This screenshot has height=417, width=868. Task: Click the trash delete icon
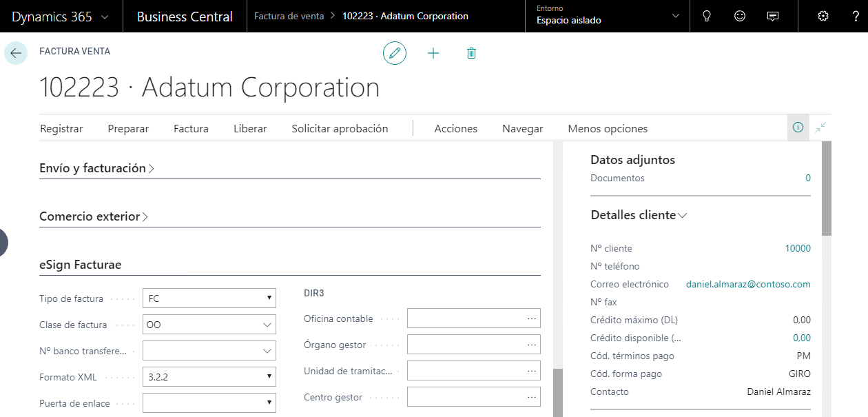(471, 53)
